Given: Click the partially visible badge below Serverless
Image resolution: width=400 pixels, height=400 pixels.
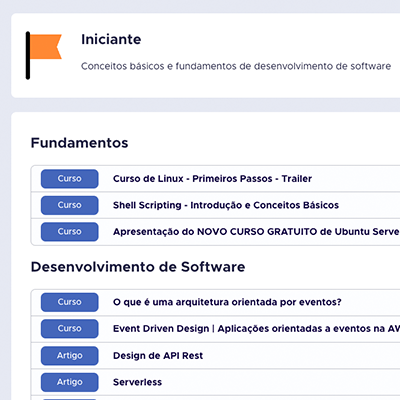Looking at the screenshot, I should click(x=69, y=399).
